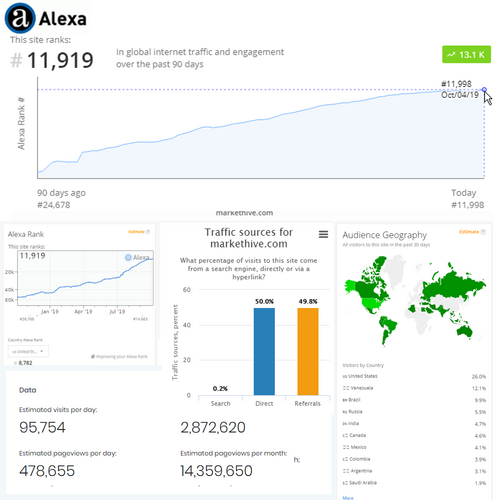Screen dimensions: 500x500
Task: Click the markethive.com caption below the graph
Action: pos(244,213)
